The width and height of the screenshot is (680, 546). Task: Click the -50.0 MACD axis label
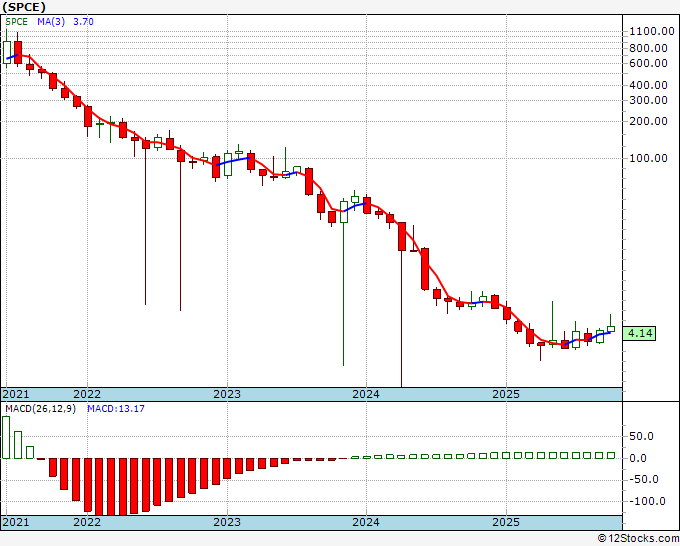(x=644, y=479)
